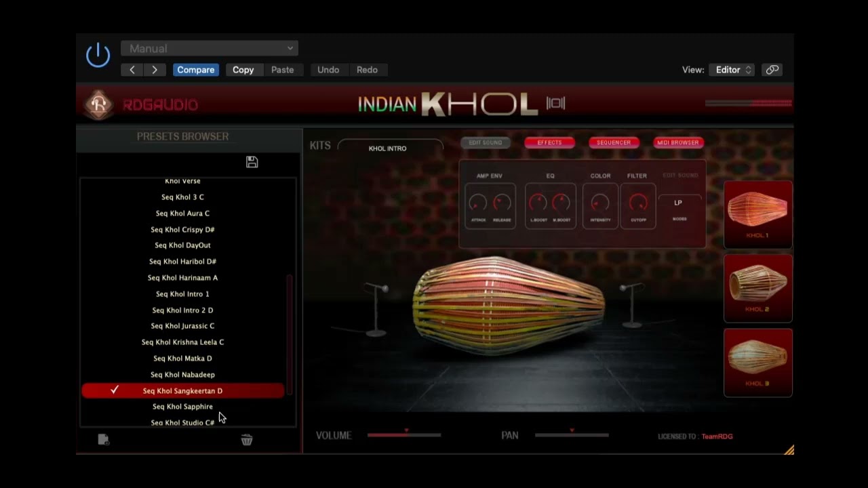Select preset Seq Khol Matka D
Viewport: 868px width, 488px height.
click(182, 359)
